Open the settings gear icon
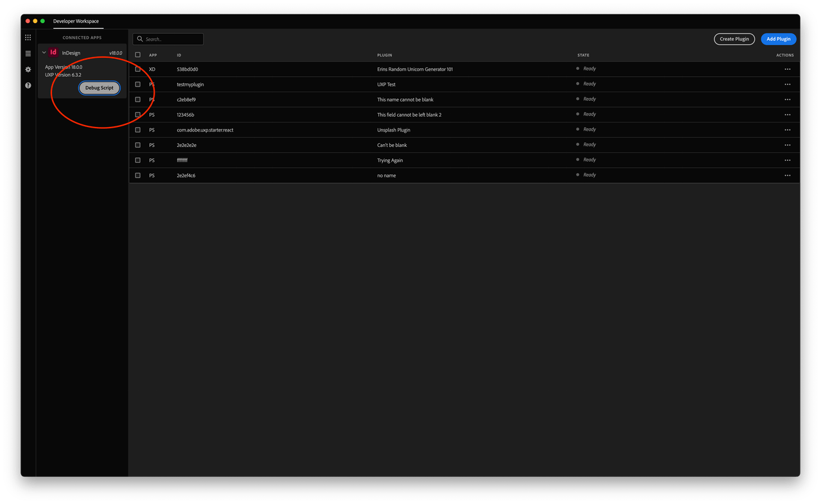Viewport: 821px width, 504px height. pyautogui.click(x=28, y=69)
